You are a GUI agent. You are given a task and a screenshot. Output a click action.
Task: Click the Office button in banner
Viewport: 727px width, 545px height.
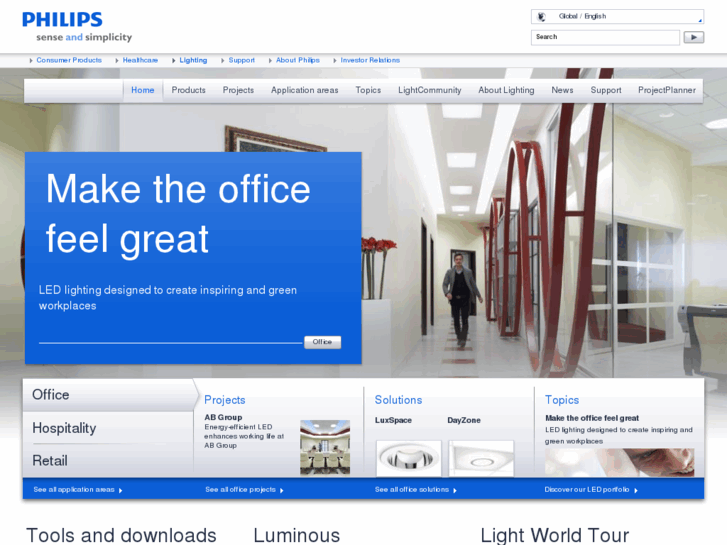coord(322,342)
